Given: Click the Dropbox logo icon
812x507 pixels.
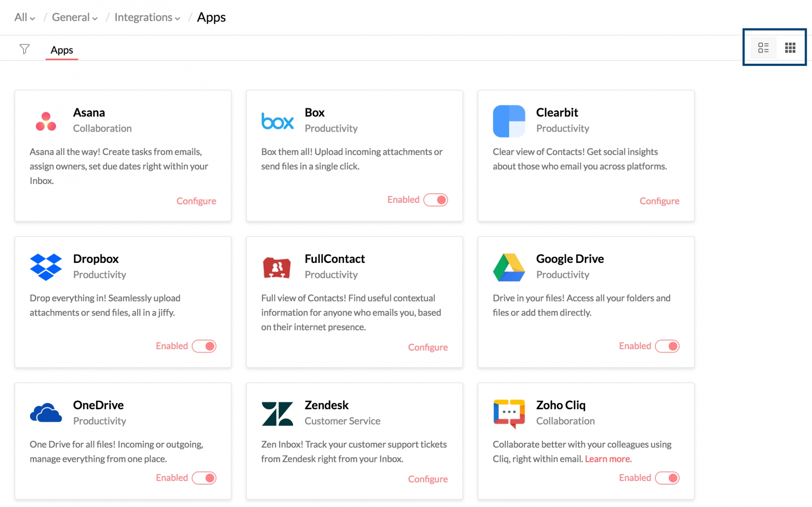Looking at the screenshot, I should pos(46,267).
